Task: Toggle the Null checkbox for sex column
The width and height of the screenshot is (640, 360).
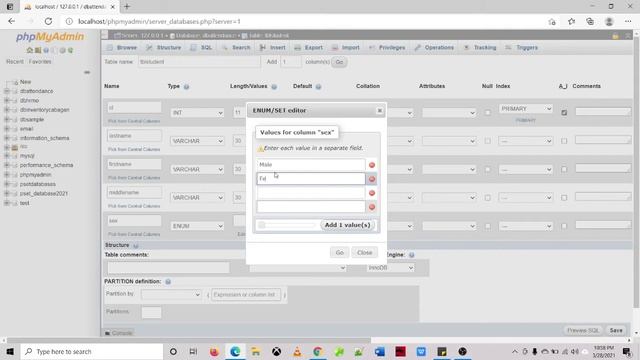Action: click(488, 226)
